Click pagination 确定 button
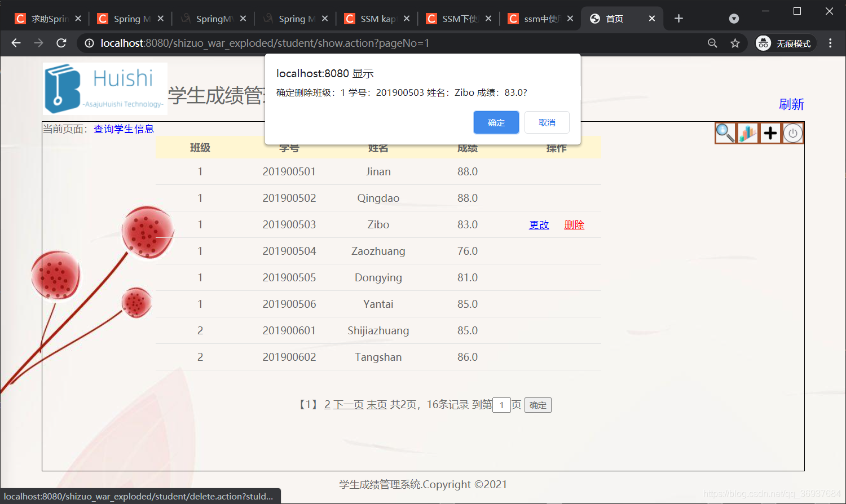This screenshot has height=504, width=846. pyautogui.click(x=538, y=405)
